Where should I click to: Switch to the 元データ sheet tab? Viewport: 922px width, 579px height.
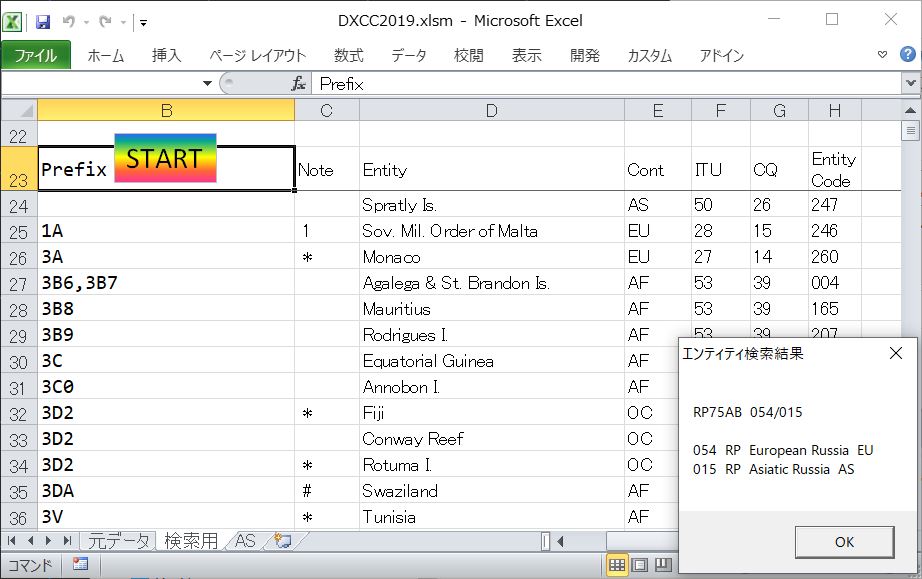[118, 541]
